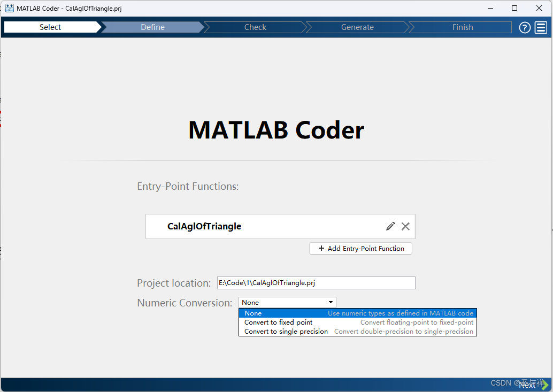Viewport: 553px width, 392px height.
Task: Click the Project location path field
Action: pyautogui.click(x=316, y=283)
